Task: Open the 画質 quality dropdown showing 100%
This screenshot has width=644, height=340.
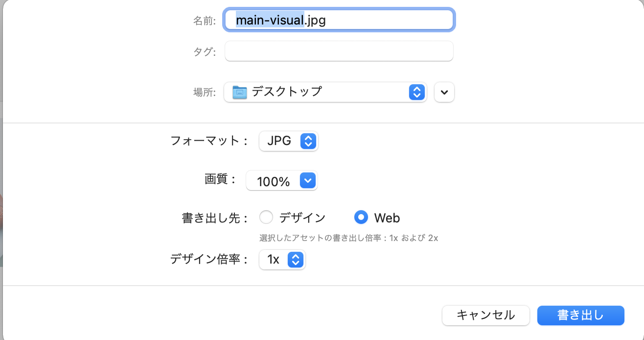Action: [281, 180]
